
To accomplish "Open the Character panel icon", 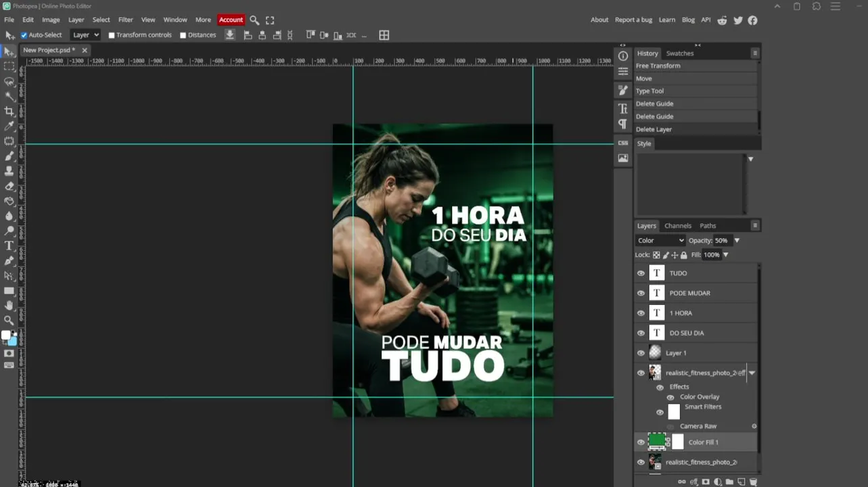I will tap(623, 108).
